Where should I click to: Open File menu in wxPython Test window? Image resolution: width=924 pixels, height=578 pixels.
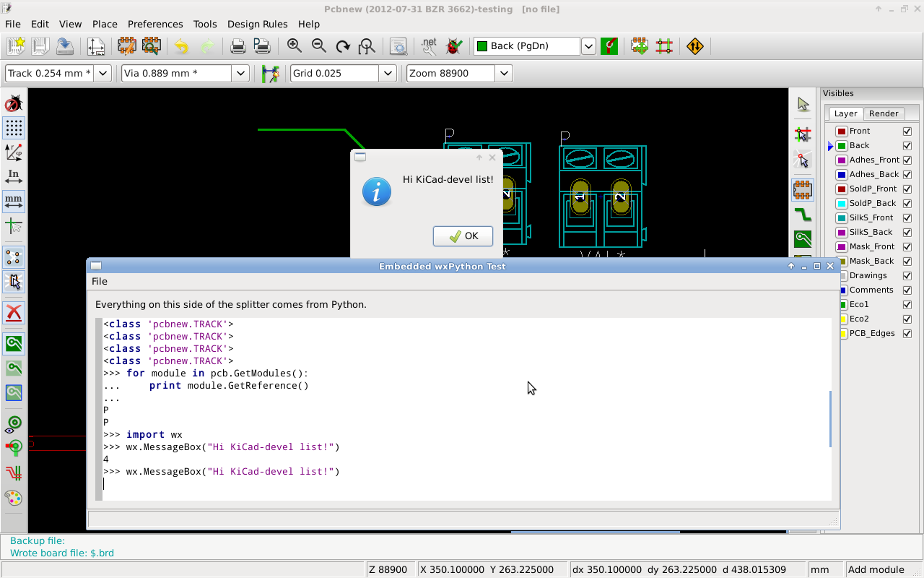pos(100,281)
